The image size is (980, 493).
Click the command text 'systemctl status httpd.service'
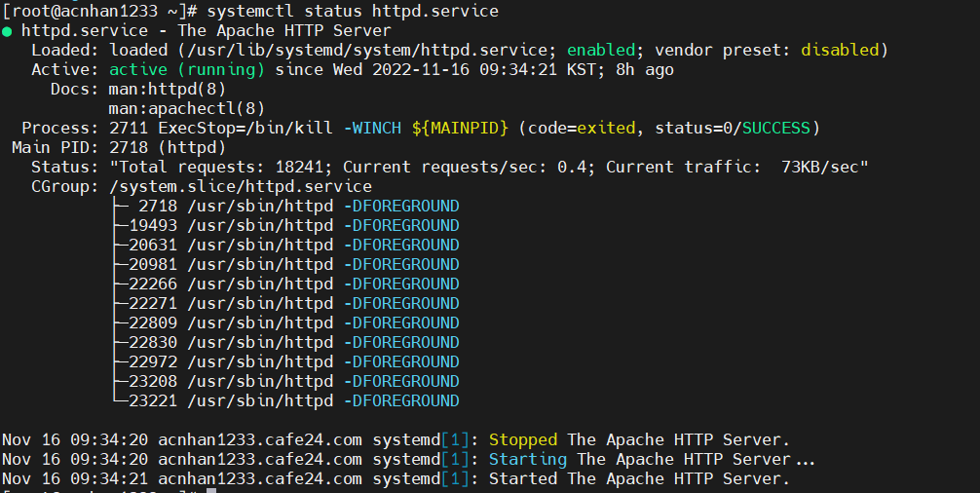pyautogui.click(x=353, y=12)
